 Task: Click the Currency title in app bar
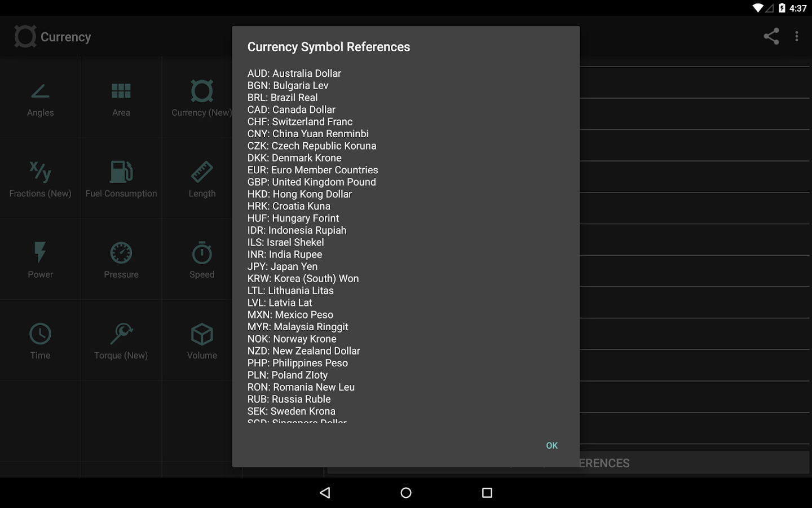click(65, 37)
